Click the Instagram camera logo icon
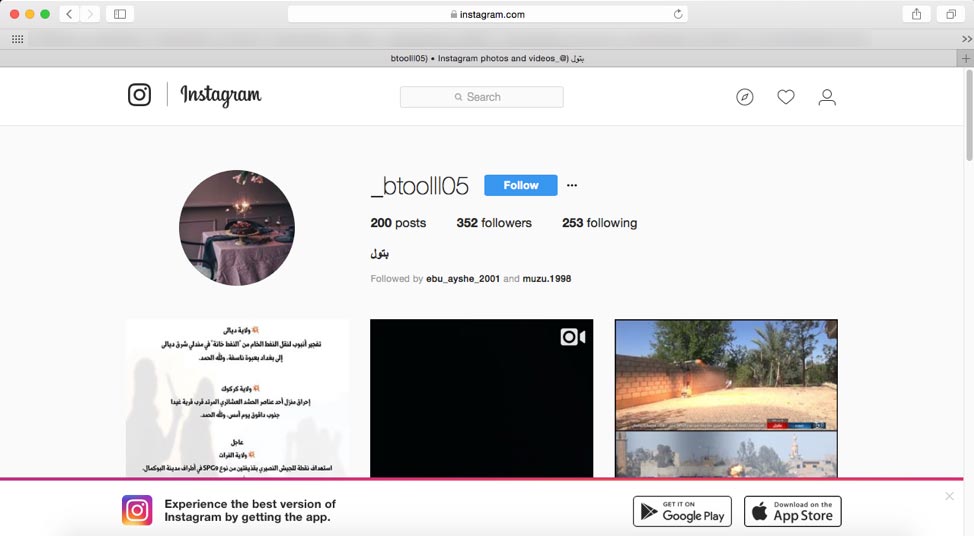974x536 pixels. click(139, 95)
